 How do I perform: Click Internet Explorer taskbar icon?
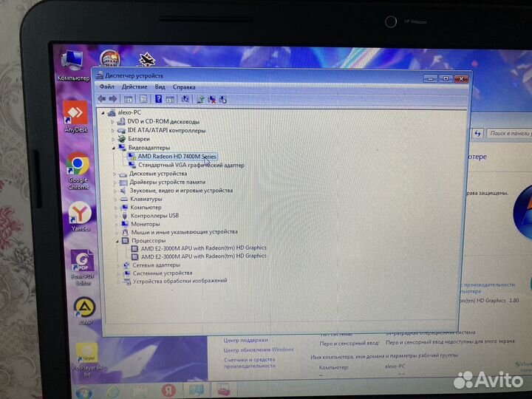click(113, 392)
